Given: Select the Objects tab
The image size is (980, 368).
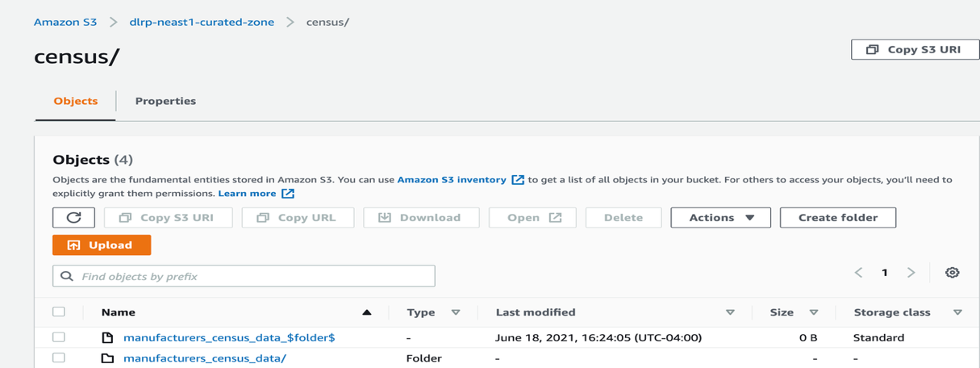Looking at the screenshot, I should [x=76, y=101].
